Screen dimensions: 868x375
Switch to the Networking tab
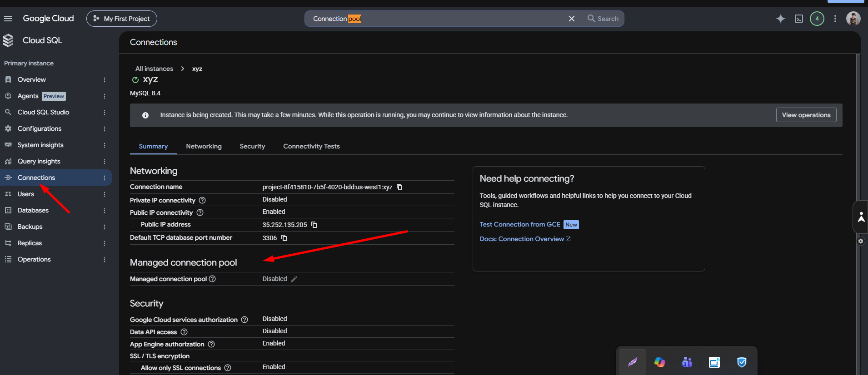point(204,146)
